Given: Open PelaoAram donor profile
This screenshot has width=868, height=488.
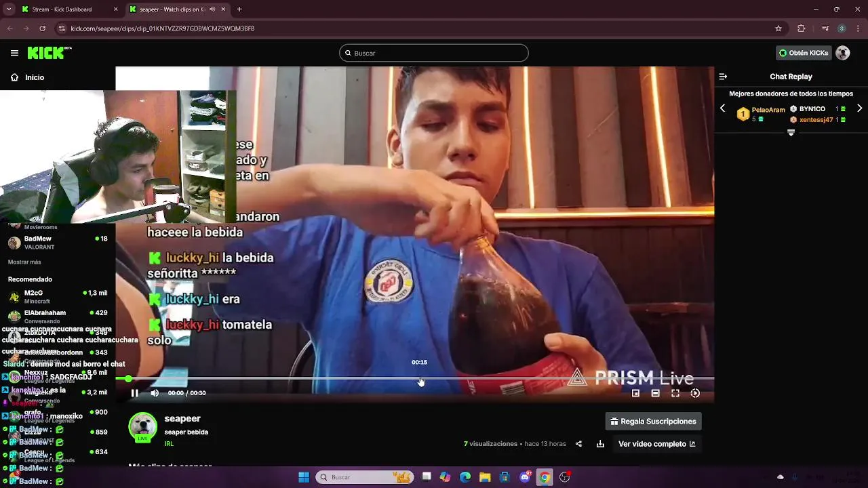Looking at the screenshot, I should 768,109.
